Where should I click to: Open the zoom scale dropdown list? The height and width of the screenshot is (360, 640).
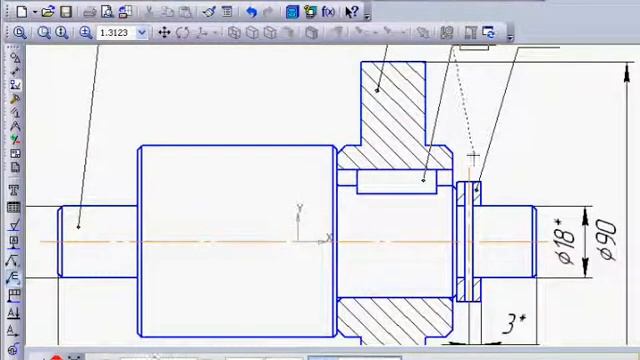[142, 33]
